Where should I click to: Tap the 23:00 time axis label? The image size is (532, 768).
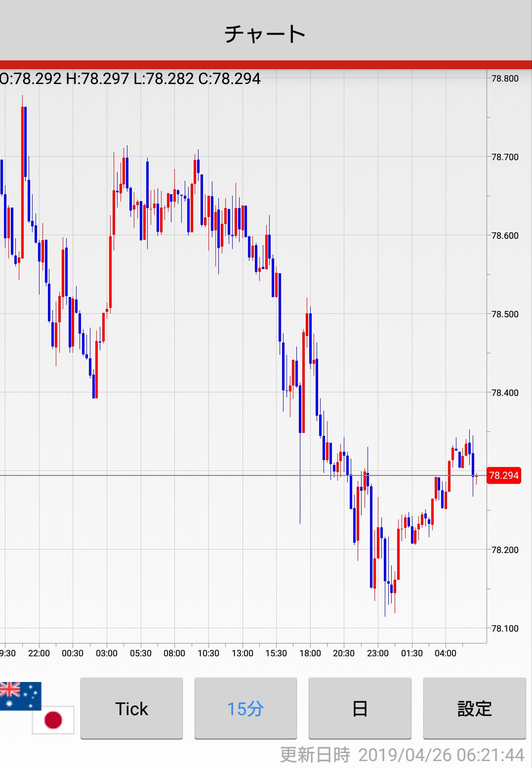click(x=378, y=653)
